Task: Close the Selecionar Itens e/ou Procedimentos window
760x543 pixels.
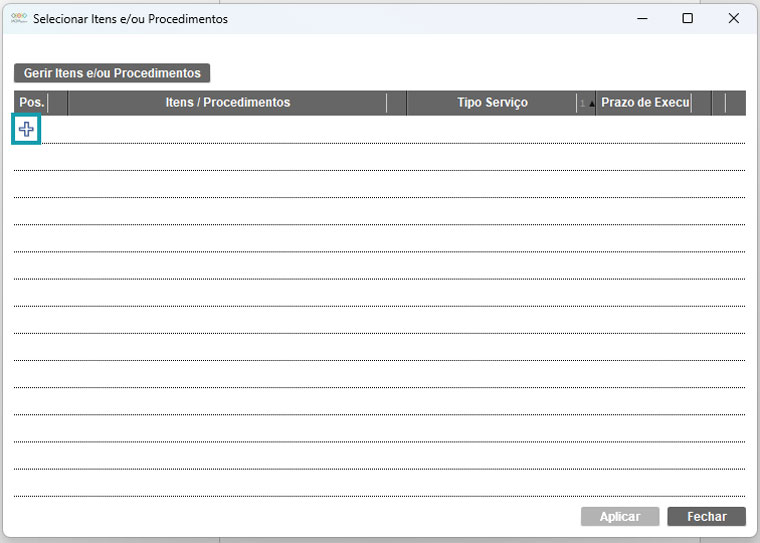Action: tap(733, 18)
